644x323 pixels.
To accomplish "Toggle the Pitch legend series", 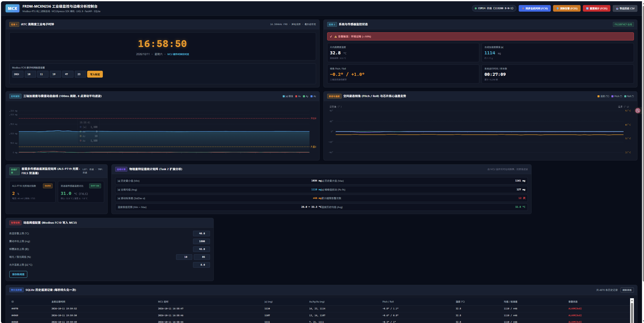I will [x=617, y=96].
